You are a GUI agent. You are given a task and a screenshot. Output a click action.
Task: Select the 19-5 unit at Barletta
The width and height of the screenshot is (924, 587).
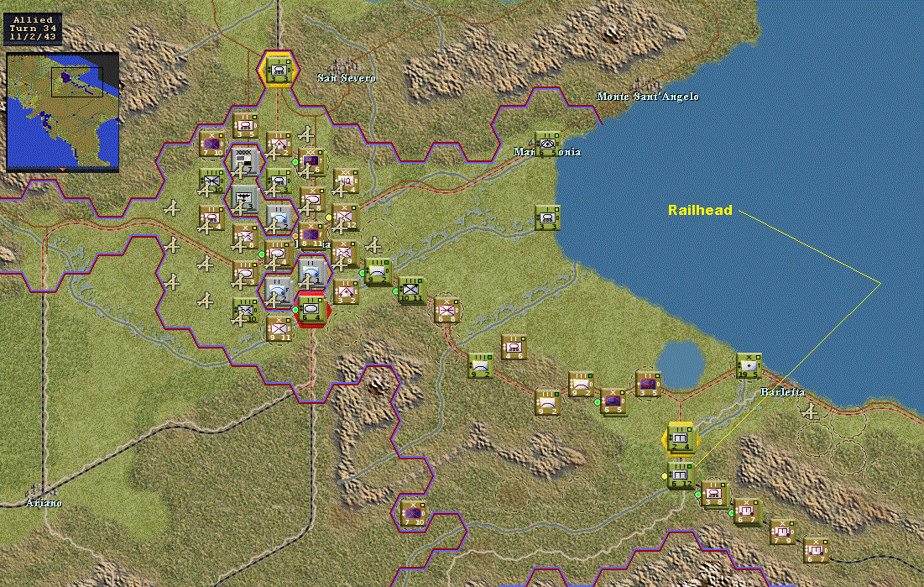click(x=749, y=366)
